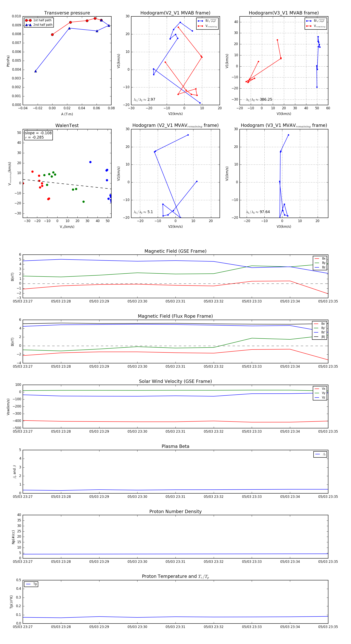Click the Bx legend entry in GSE magnetic field

320,259
